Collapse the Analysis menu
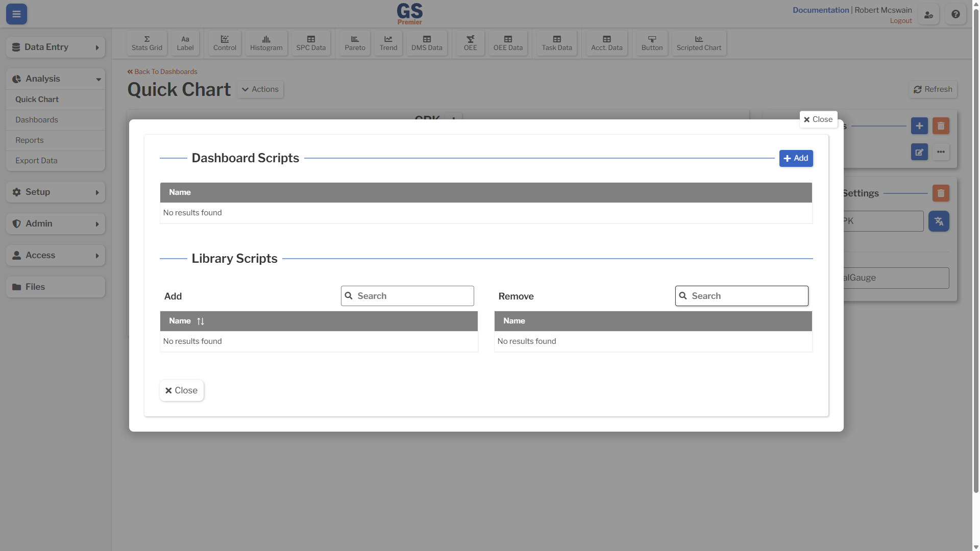 (56, 79)
